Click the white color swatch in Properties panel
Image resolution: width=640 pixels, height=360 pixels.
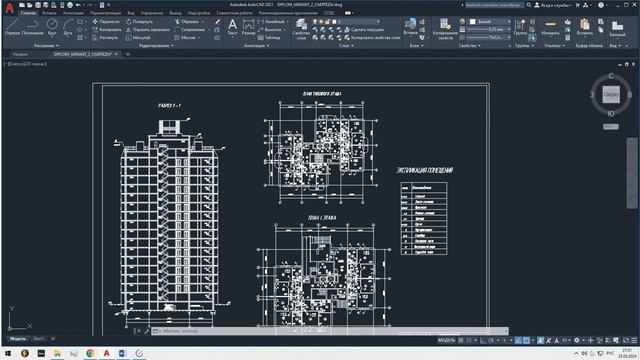(472, 22)
